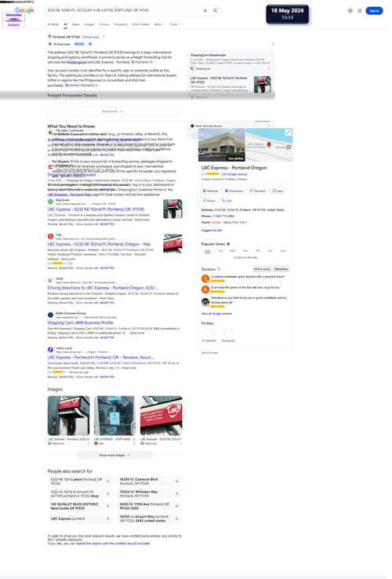Open the Yahoo Local LBC Express result
The image size is (392, 579).
101,358
